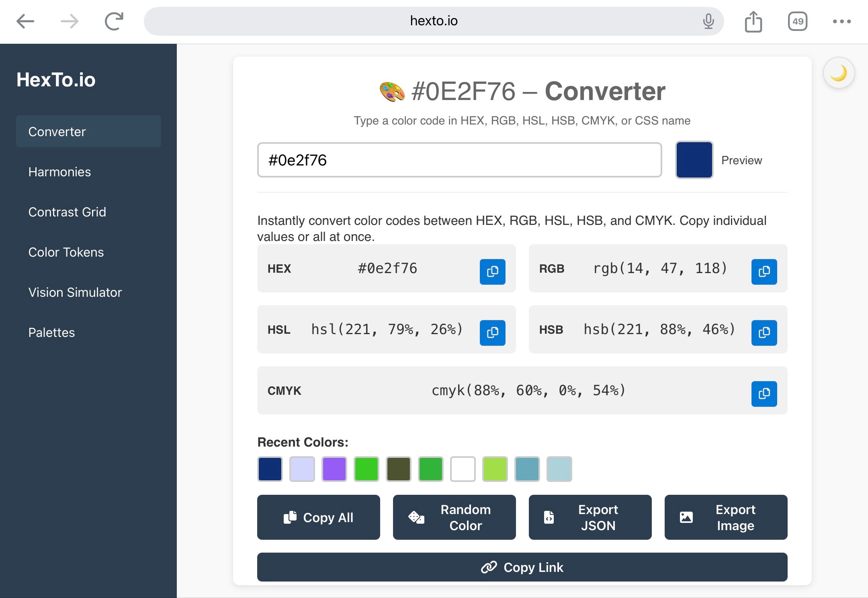The height and width of the screenshot is (598, 868).
Task: Click the navy Preview color swatch
Action: click(x=694, y=160)
